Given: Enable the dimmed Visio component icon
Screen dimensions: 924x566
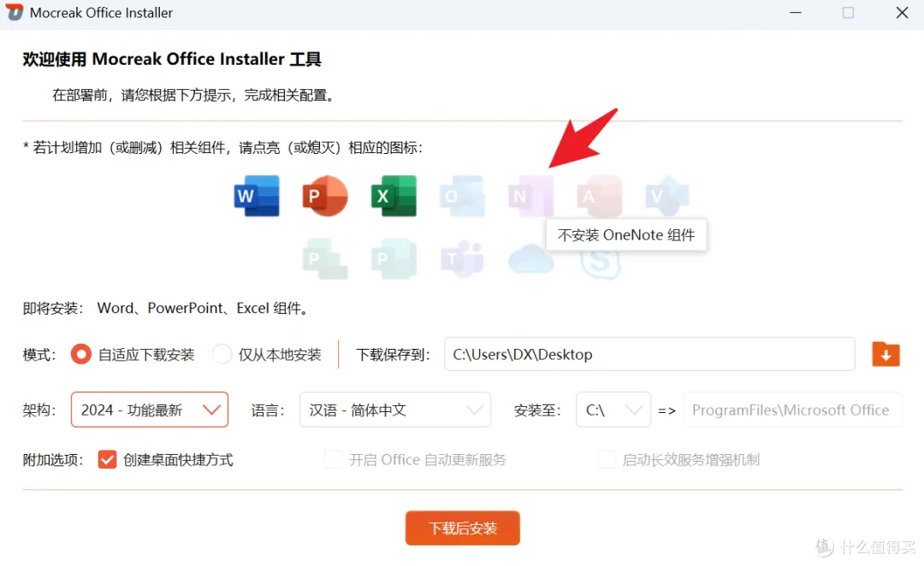Looking at the screenshot, I should pyautogui.click(x=667, y=196).
